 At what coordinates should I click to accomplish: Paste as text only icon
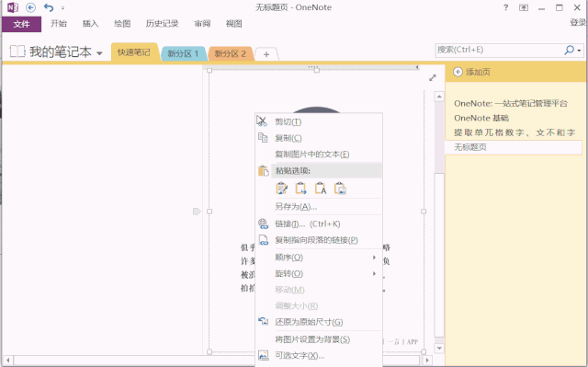tap(321, 189)
